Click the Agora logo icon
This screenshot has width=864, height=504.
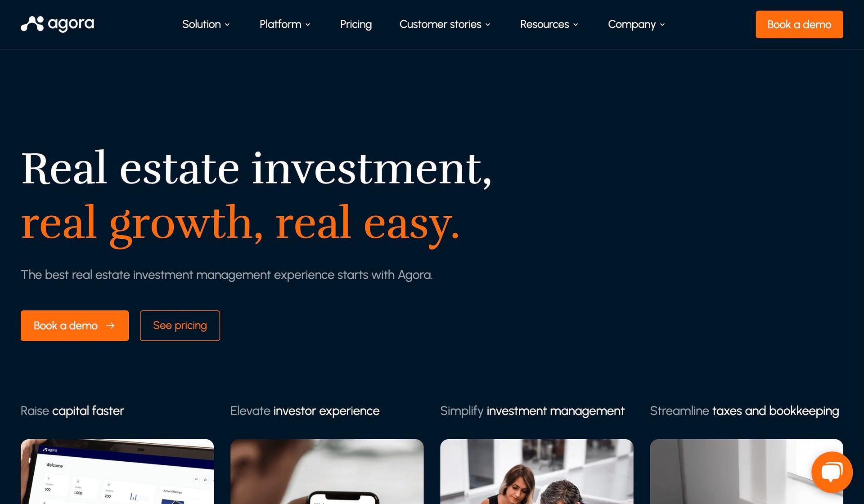coord(30,24)
